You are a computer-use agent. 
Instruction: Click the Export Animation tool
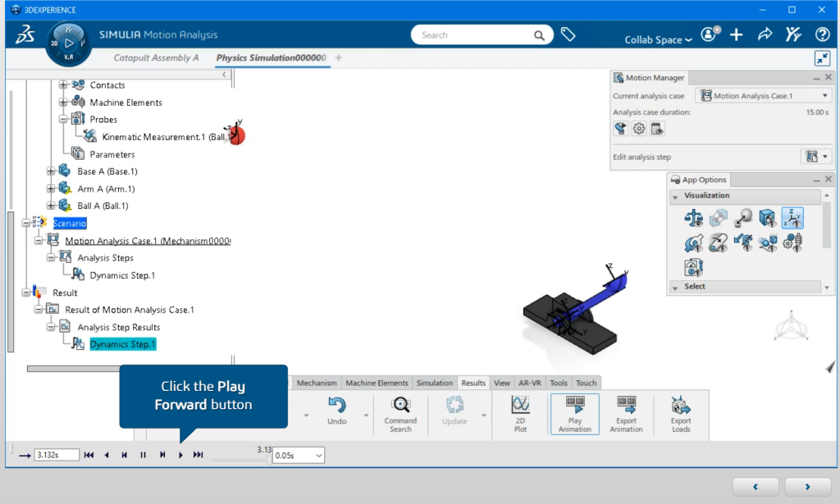pos(626,414)
